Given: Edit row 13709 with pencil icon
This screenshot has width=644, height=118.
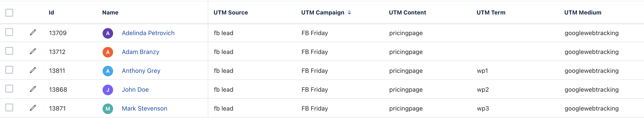Looking at the screenshot, I should pyautogui.click(x=33, y=32).
